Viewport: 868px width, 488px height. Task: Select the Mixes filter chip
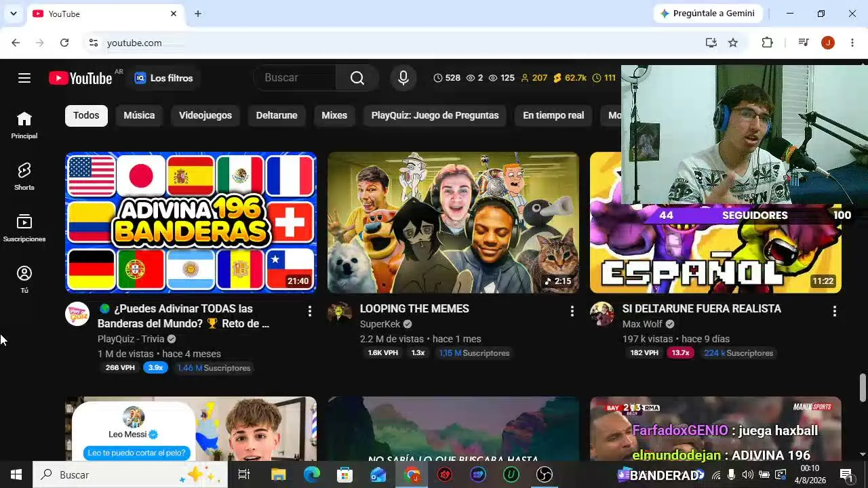coord(334,115)
